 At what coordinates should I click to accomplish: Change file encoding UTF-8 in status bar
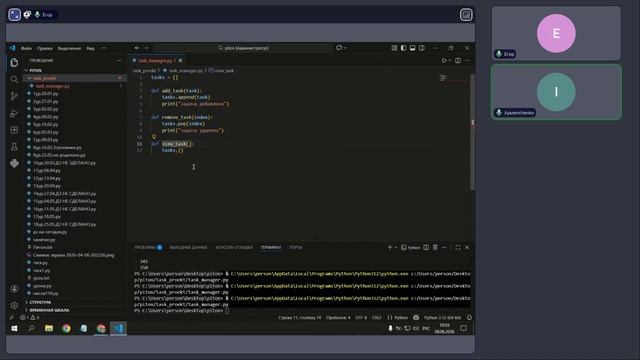(x=361, y=318)
